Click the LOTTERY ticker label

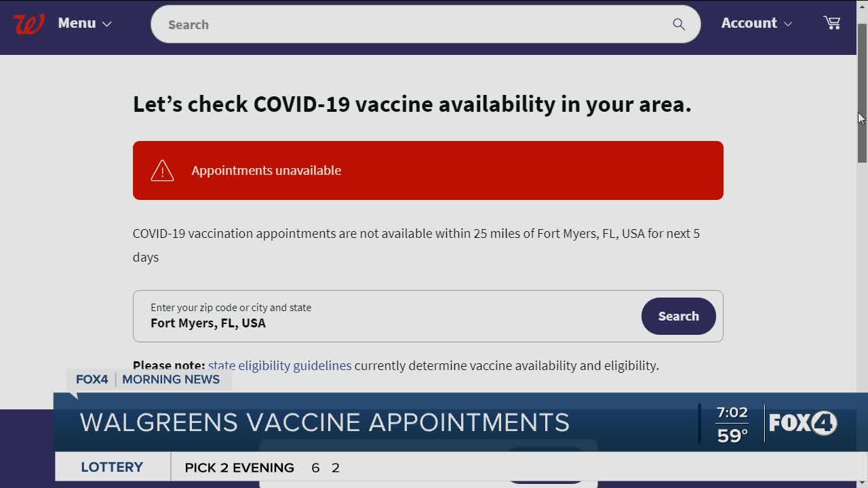(112, 467)
